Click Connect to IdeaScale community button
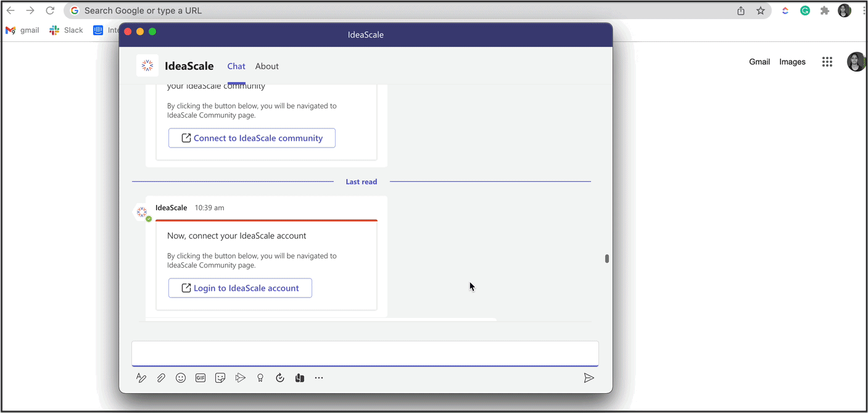The height and width of the screenshot is (413, 868). [x=252, y=138]
